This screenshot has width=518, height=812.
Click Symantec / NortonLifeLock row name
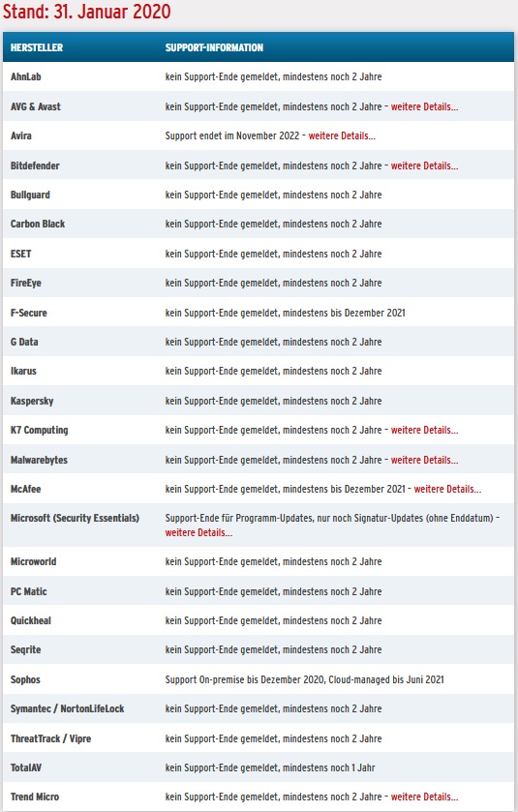(68, 708)
